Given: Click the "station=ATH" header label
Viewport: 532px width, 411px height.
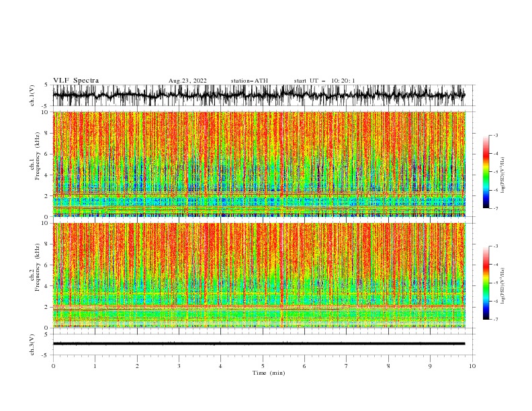Looking at the screenshot, I should point(249,81).
